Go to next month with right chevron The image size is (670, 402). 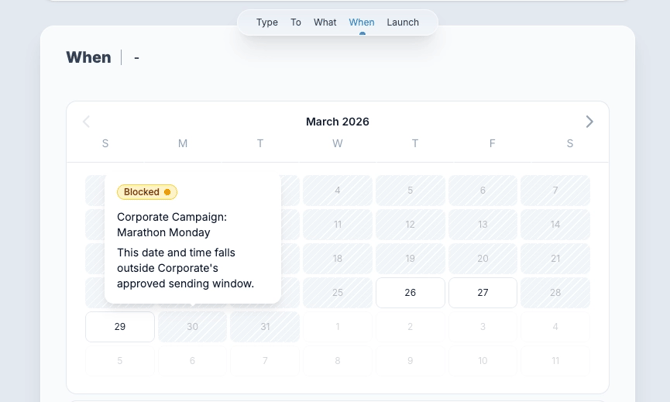(589, 122)
